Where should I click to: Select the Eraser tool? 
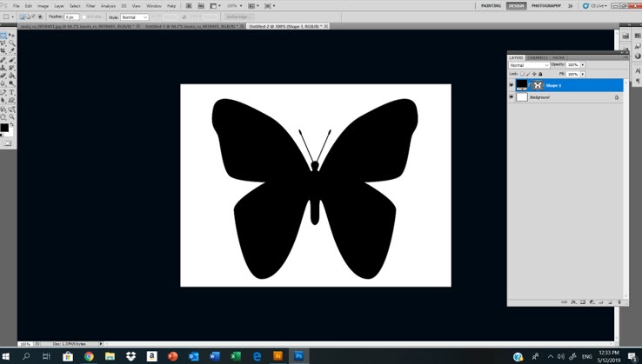(3, 76)
